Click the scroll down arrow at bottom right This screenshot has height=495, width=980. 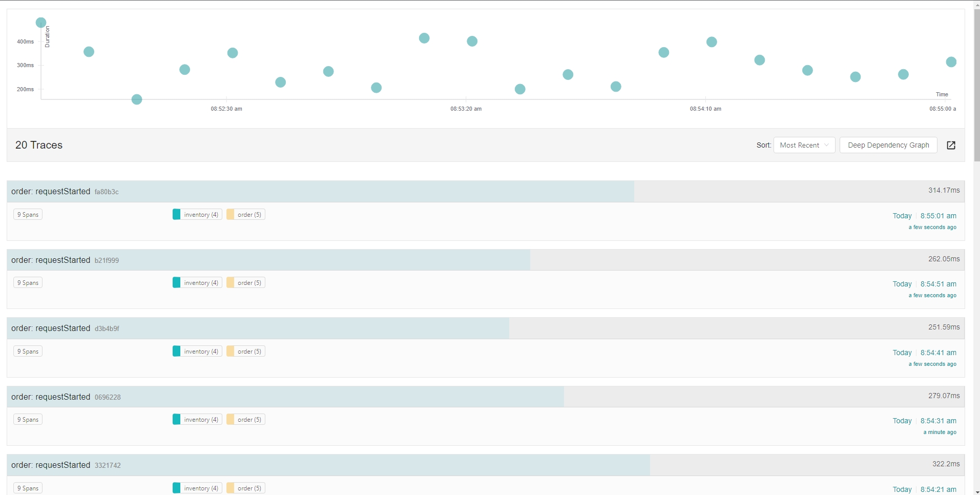[977, 492]
